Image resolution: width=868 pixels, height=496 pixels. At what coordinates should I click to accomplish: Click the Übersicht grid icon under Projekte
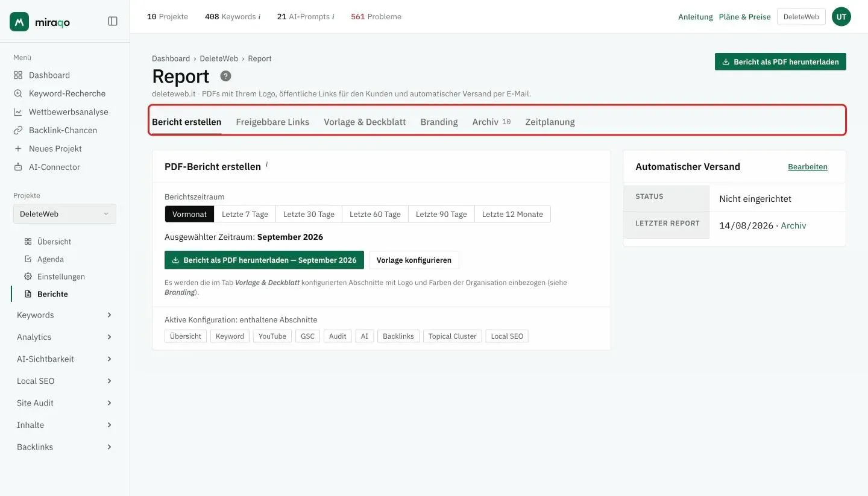coord(28,242)
